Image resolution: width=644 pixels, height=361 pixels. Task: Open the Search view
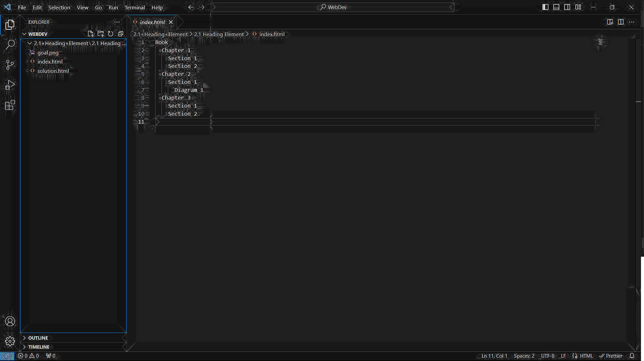pyautogui.click(x=10, y=44)
